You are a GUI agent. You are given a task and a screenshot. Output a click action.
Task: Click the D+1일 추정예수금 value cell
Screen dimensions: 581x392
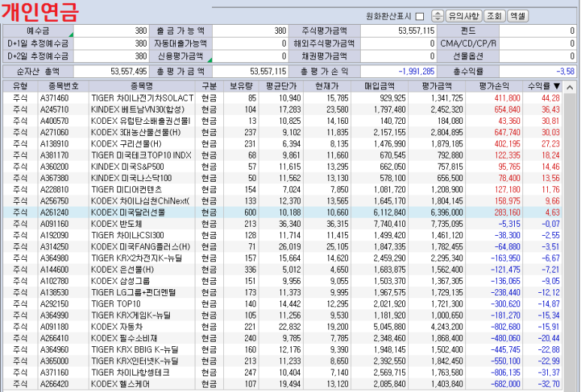point(110,44)
